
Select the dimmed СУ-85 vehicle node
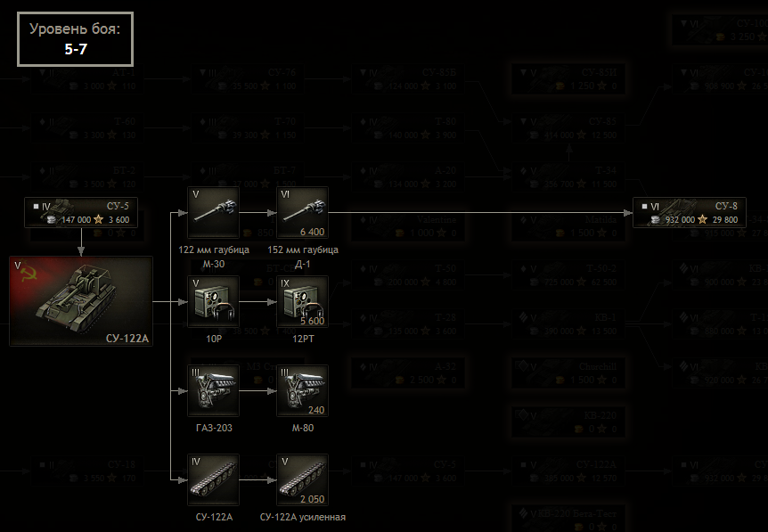[x=568, y=127]
